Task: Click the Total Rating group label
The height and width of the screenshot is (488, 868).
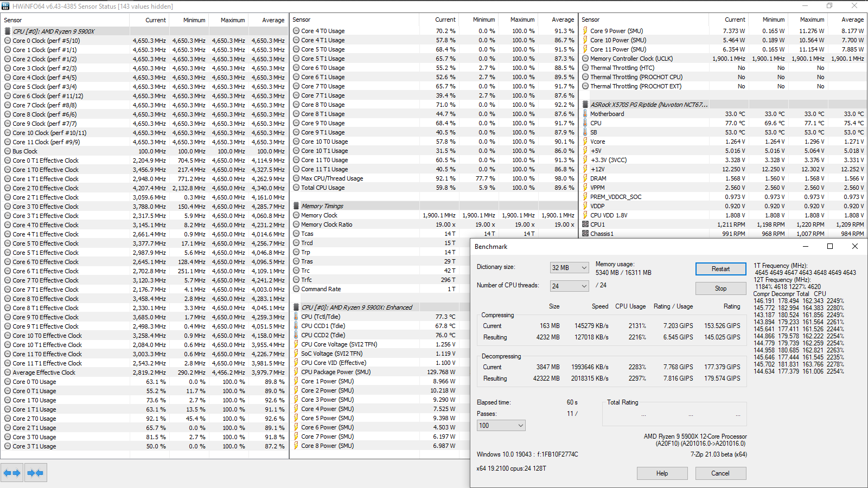Action: click(622, 402)
